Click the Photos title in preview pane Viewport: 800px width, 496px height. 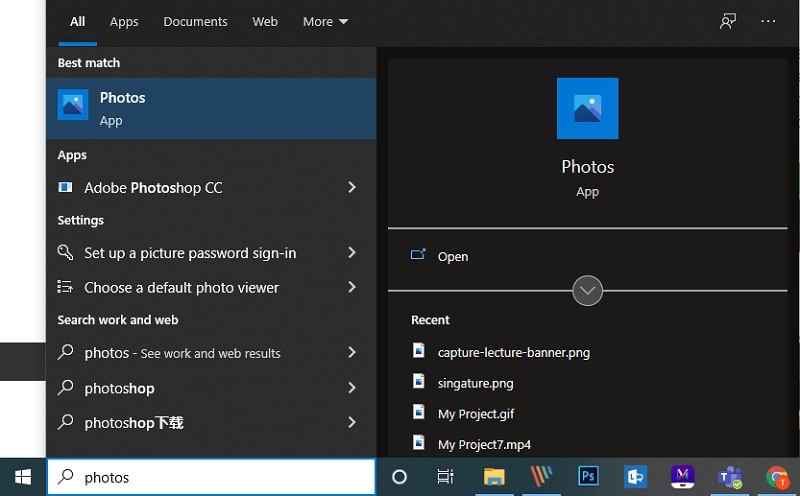[x=587, y=167]
